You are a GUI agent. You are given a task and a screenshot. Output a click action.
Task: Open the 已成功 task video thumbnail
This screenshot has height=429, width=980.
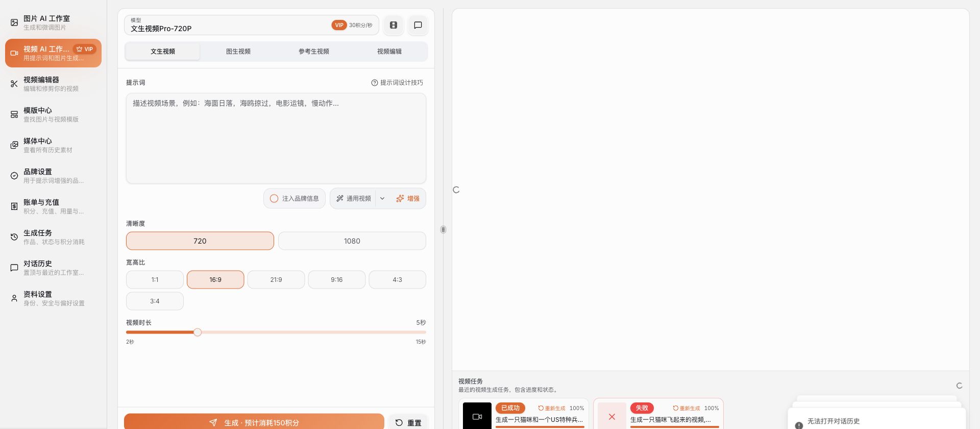477,416
